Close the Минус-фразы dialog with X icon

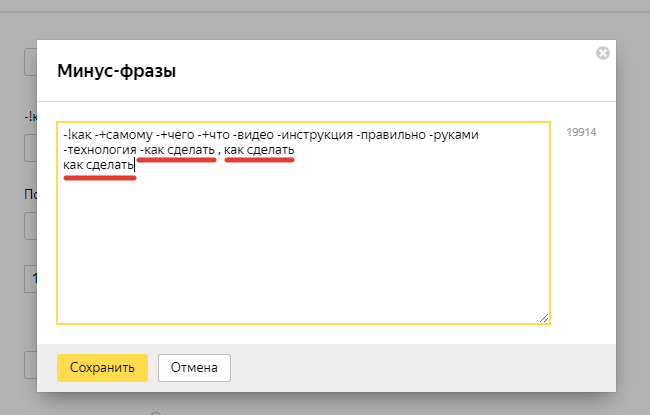[603, 53]
